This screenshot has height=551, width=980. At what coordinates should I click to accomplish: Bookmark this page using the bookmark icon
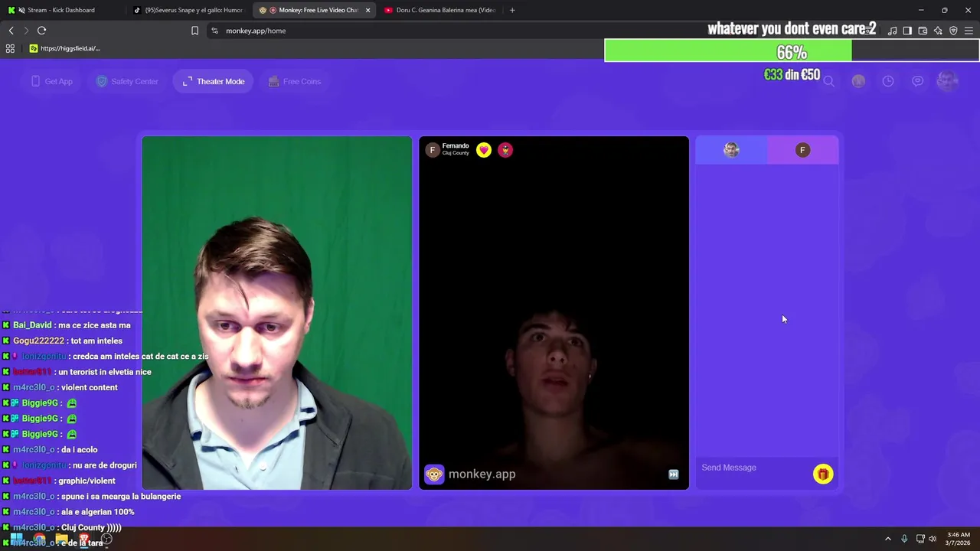click(x=194, y=31)
